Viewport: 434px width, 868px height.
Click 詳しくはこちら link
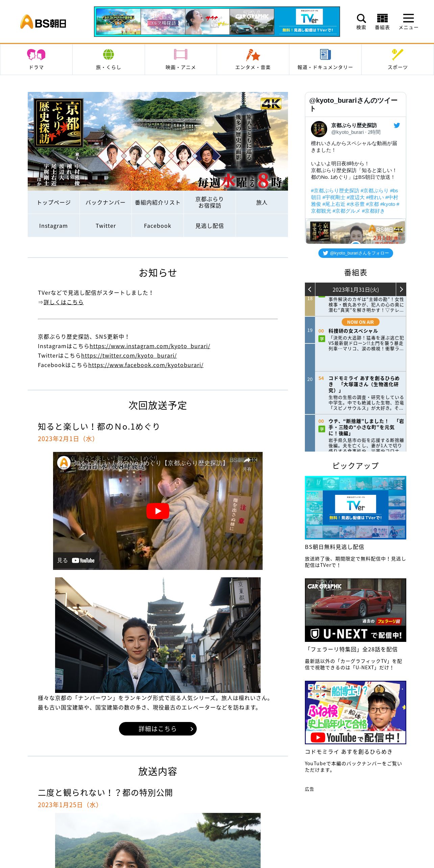click(x=64, y=302)
